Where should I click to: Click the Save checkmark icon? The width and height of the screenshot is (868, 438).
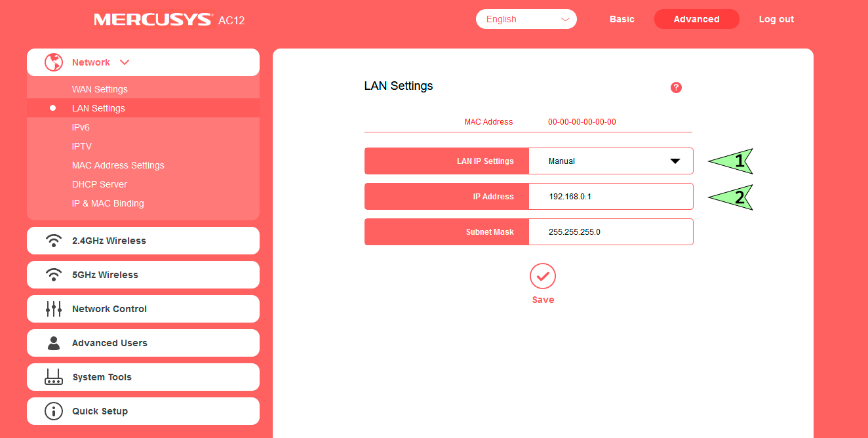tap(542, 276)
